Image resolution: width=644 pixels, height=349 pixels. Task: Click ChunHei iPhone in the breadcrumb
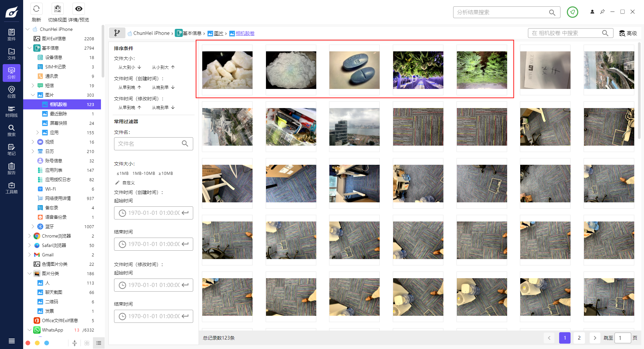151,33
